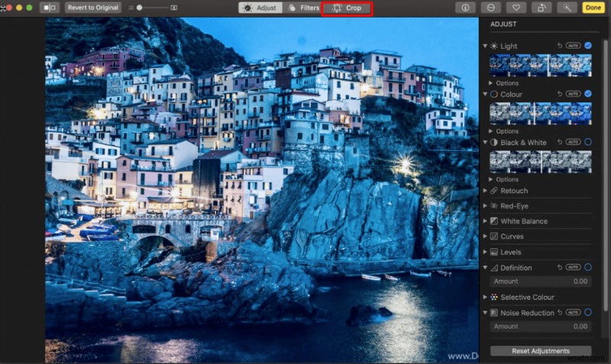Switch to the Filters tab
Image resolution: width=611 pixels, height=364 pixels.
pos(303,8)
